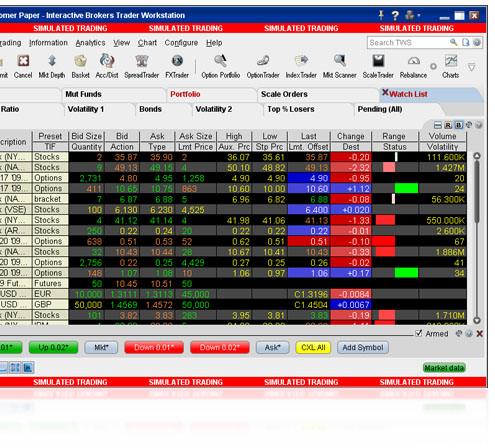Click inside the Search TWS field
Viewport: 495px width, 448px height.
tap(408, 43)
